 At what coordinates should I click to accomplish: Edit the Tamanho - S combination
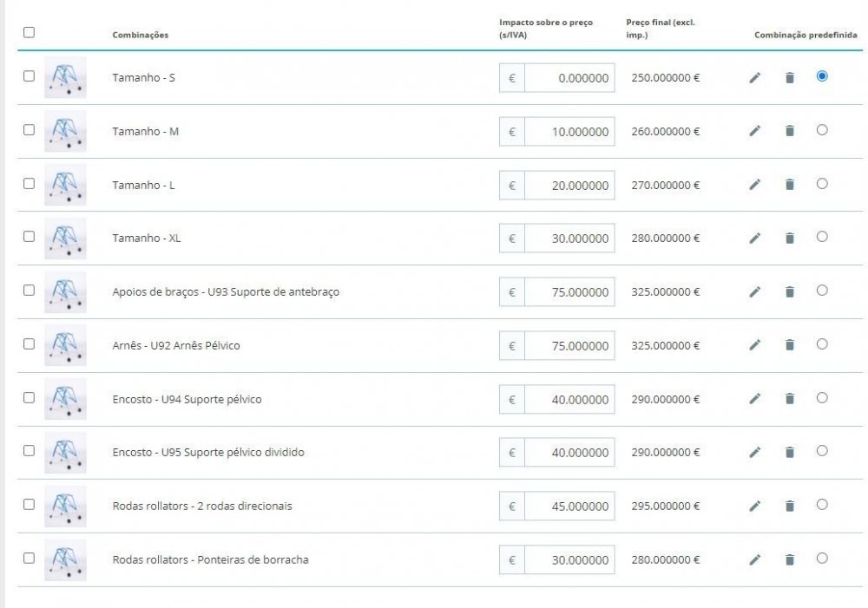[754, 77]
